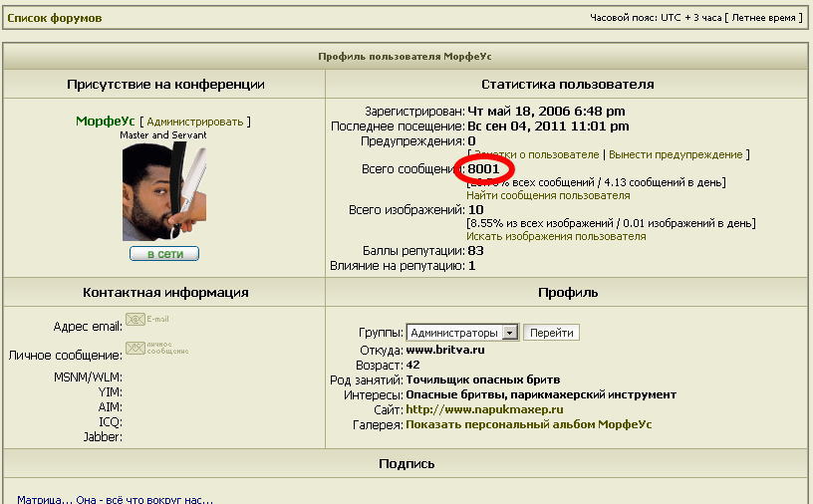The height and width of the screenshot is (504, 813).
Task: Click the 'Подпись' section header
Action: click(406, 464)
